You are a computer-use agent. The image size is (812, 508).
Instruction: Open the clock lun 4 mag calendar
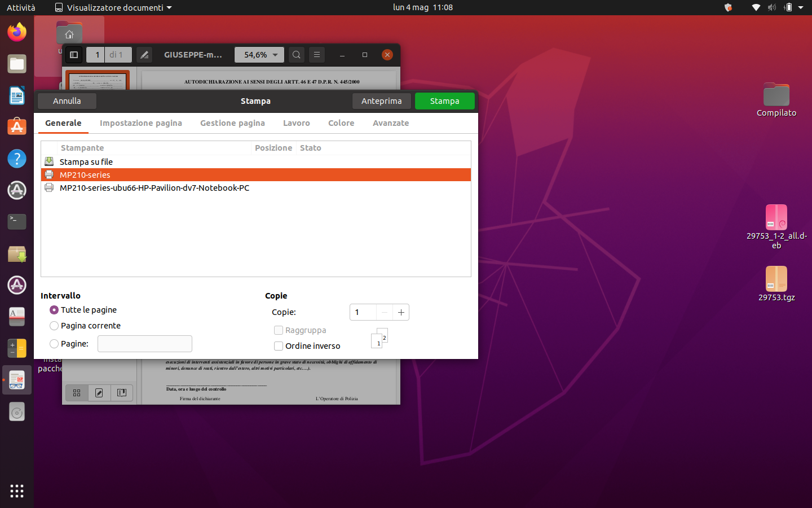[423, 7]
